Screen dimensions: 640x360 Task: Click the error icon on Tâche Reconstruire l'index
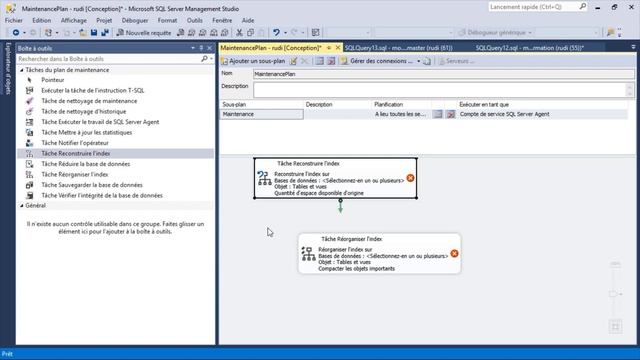pos(410,178)
